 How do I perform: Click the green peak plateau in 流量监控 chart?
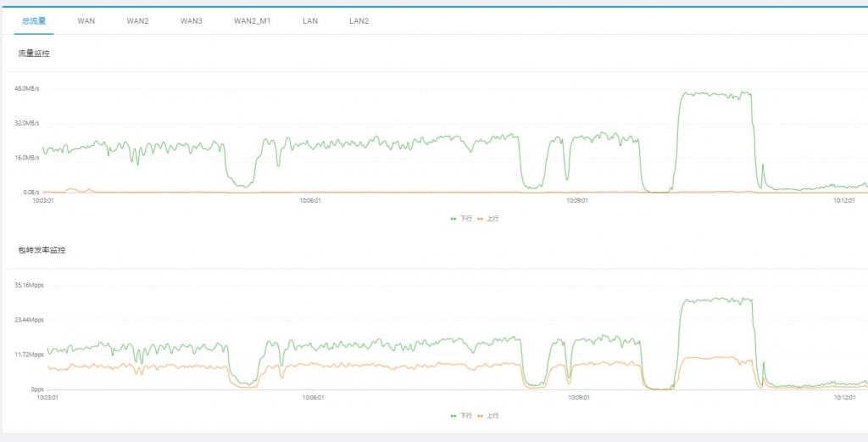point(716,95)
